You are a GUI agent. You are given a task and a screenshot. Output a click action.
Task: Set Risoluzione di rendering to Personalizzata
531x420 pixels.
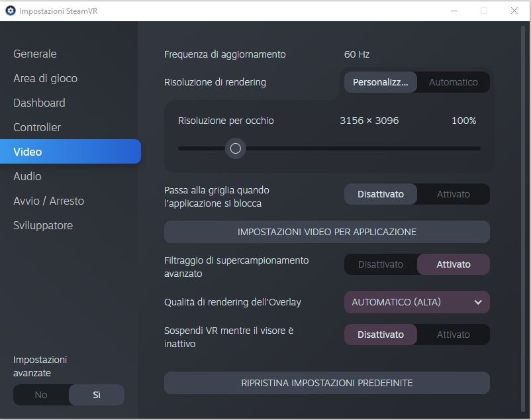point(381,82)
